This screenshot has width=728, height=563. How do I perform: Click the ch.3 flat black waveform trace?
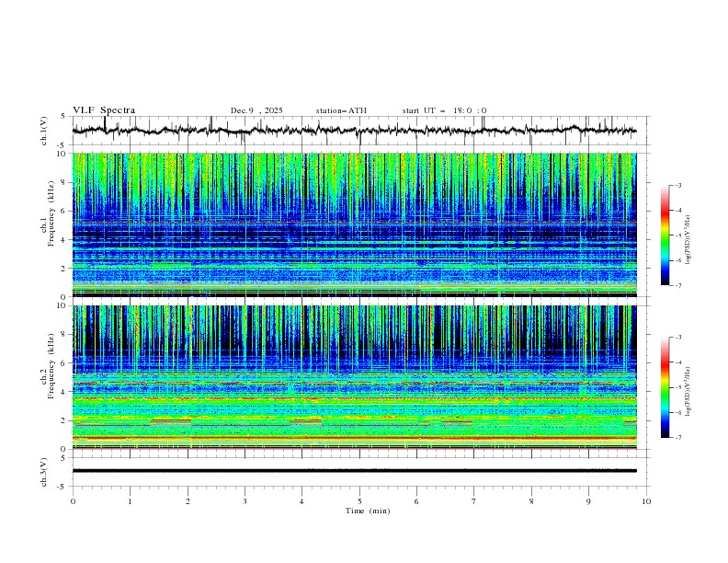(x=354, y=471)
